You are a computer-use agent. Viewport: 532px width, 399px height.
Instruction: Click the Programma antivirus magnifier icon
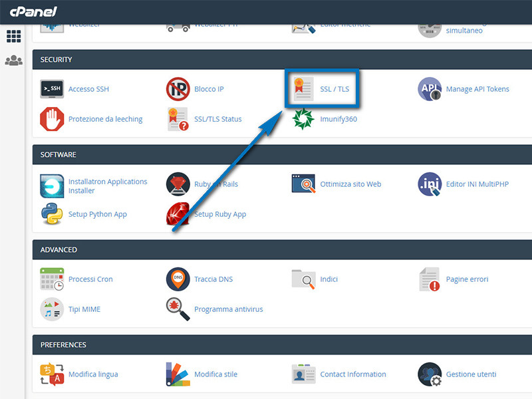tap(178, 309)
